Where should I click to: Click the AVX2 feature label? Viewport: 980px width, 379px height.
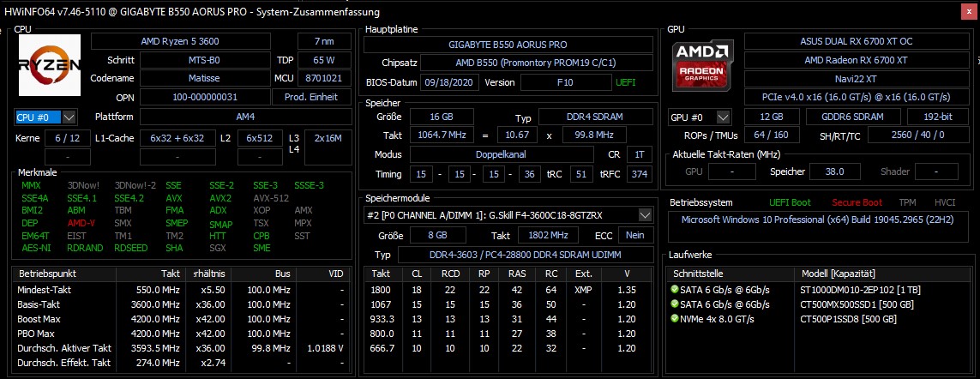click(221, 198)
